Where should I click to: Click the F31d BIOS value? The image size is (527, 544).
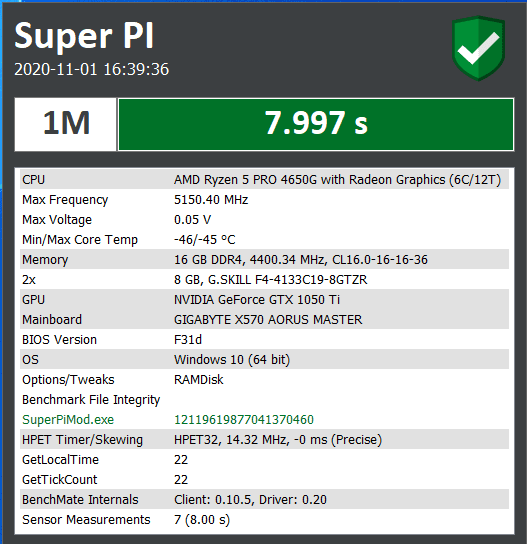[188, 340]
